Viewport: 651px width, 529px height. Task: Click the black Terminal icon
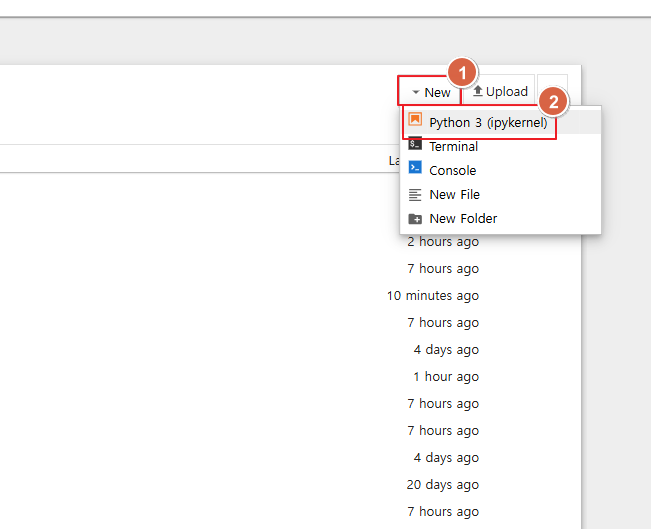[x=415, y=144]
